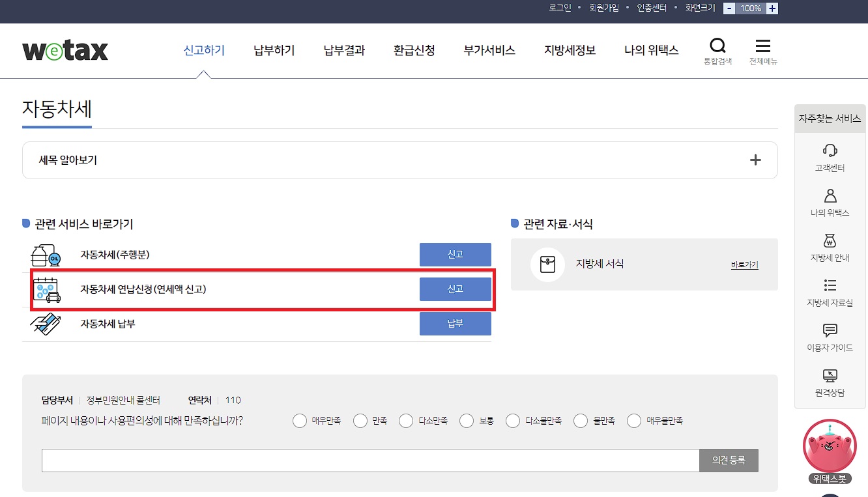Screen dimensions: 868x497
Task: Open the 통합검색 search icon
Action: [717, 46]
